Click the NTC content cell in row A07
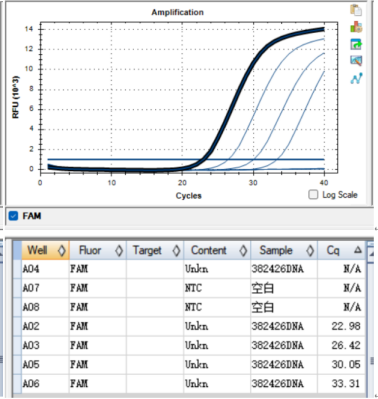This screenshot has width=378, height=399. (x=217, y=288)
